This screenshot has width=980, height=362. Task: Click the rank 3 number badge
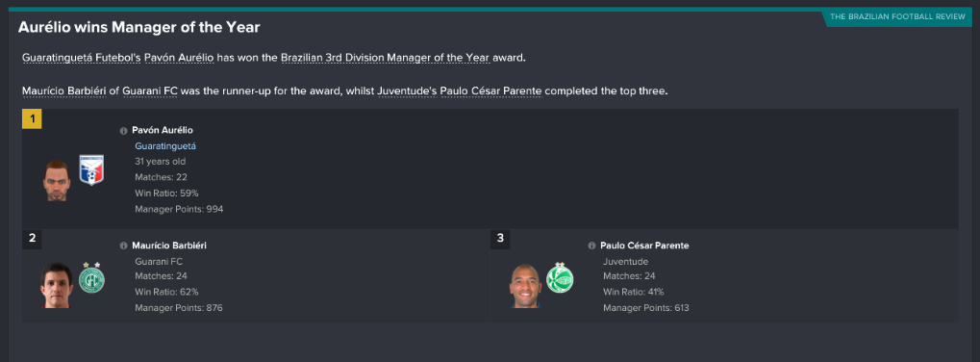point(500,238)
